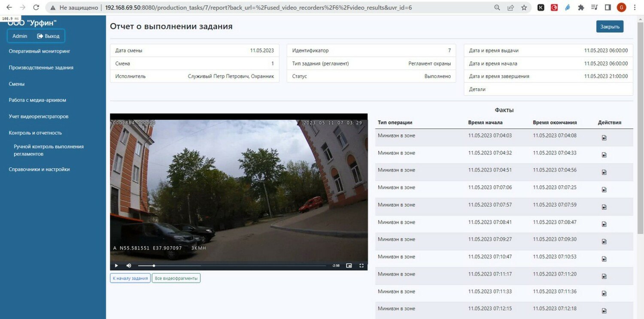Viewport: 644px width, 319px height.
Task: Bookmark this page with the star
Action: coord(524,7)
